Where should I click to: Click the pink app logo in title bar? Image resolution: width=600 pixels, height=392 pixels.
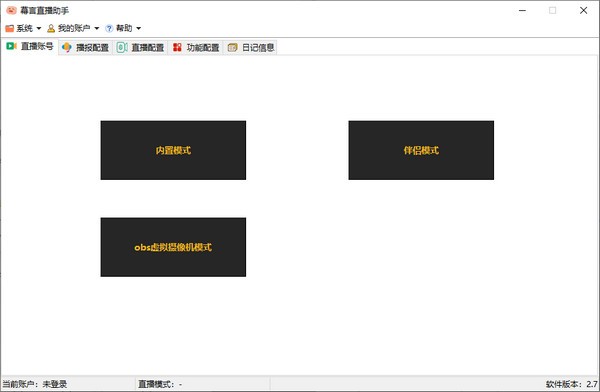11,10
